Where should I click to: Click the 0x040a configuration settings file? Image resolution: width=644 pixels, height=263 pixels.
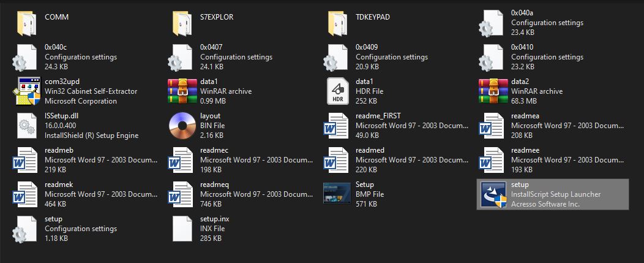pos(492,23)
